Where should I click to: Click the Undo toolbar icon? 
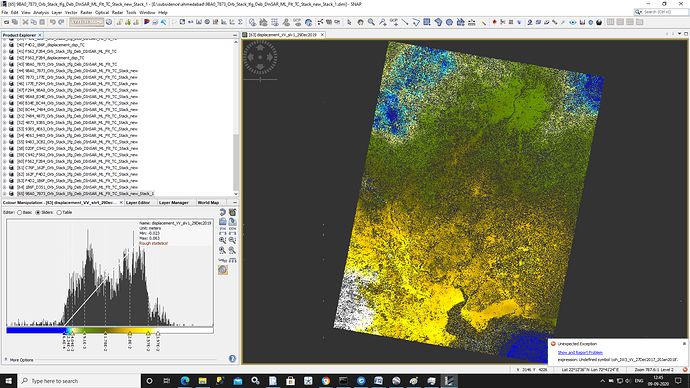pos(52,22)
